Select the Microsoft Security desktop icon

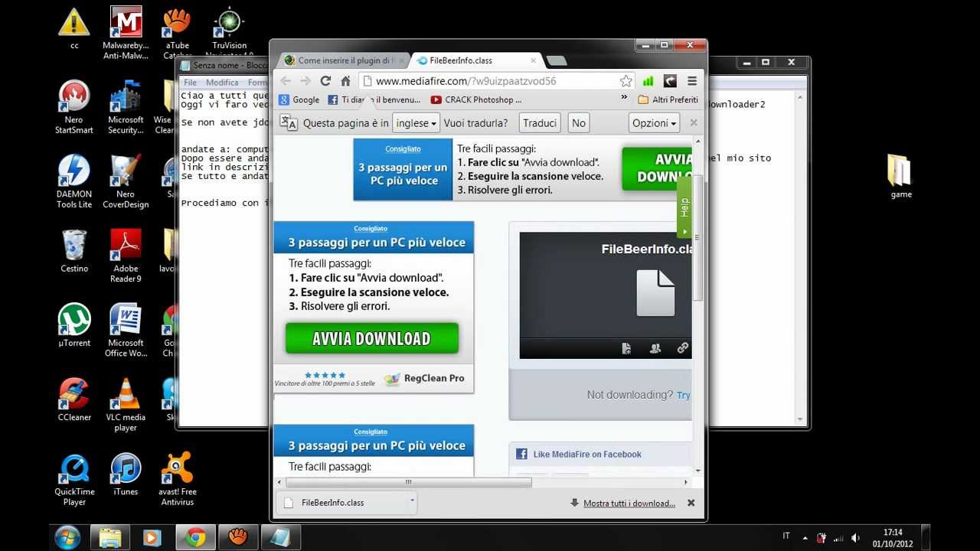coord(126,107)
